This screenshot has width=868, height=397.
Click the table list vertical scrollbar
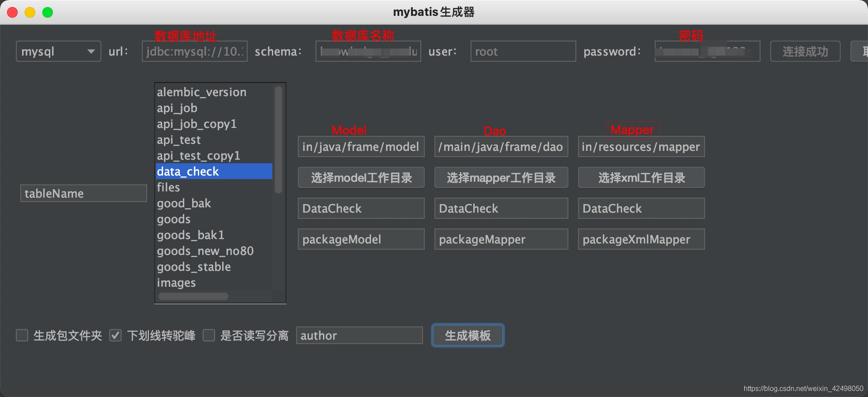coord(278,139)
